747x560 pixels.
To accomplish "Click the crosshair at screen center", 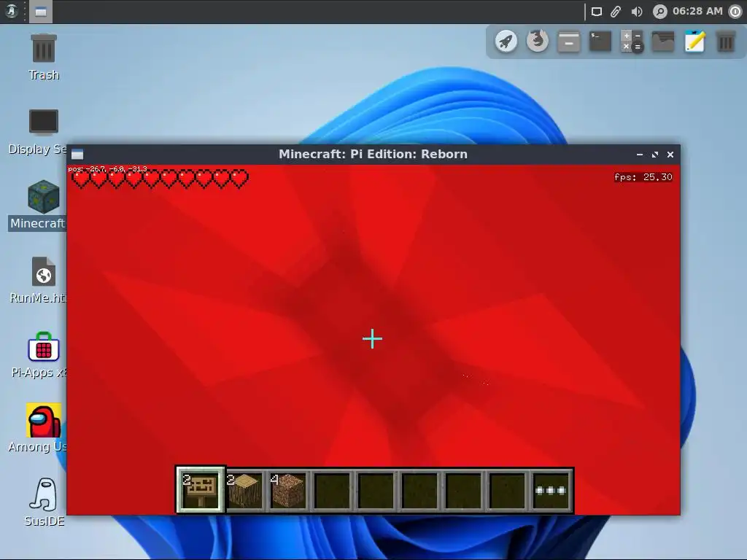I will pyautogui.click(x=372, y=339).
